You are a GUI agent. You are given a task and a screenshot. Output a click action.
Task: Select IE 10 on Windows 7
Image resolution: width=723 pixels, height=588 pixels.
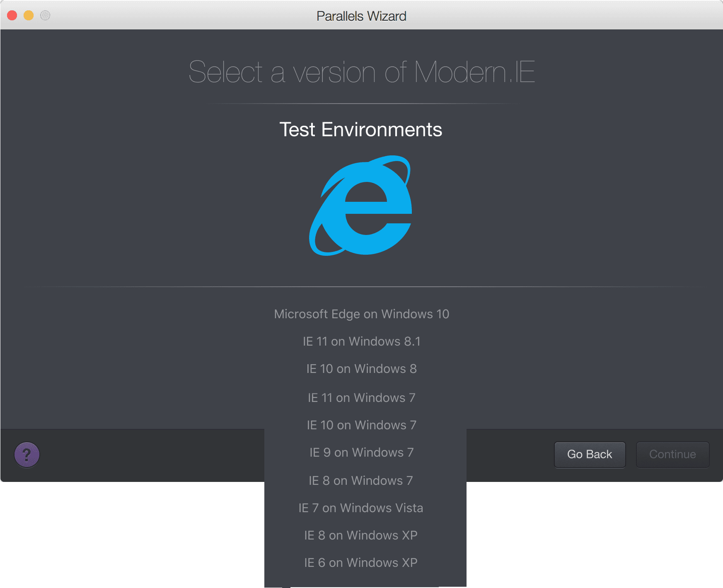tap(361, 425)
